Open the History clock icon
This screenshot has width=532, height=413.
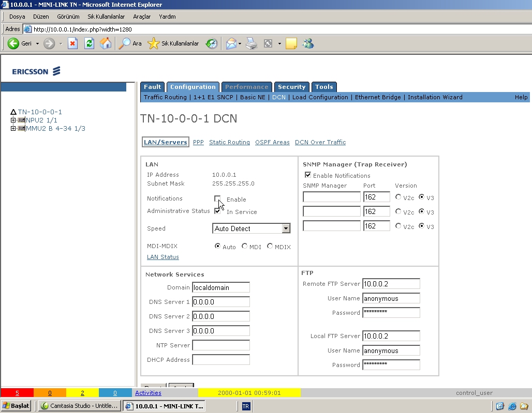[212, 43]
